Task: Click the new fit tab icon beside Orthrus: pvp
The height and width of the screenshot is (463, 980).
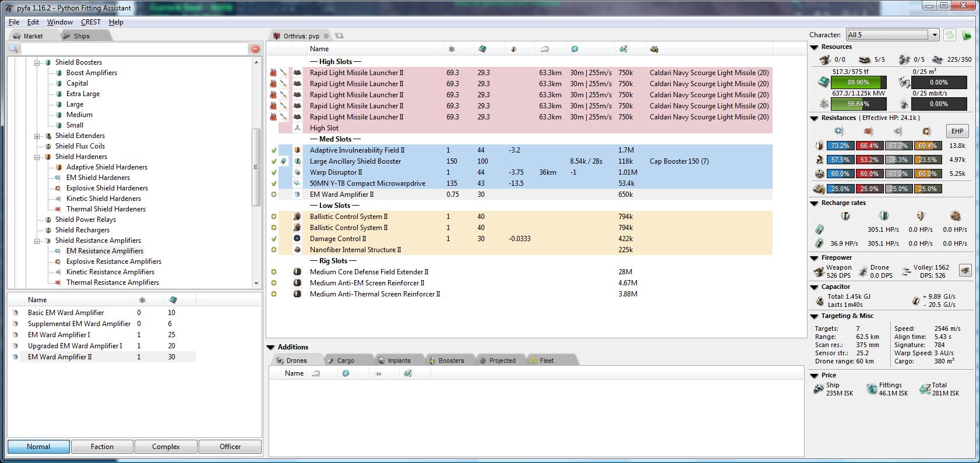Action: (x=339, y=36)
